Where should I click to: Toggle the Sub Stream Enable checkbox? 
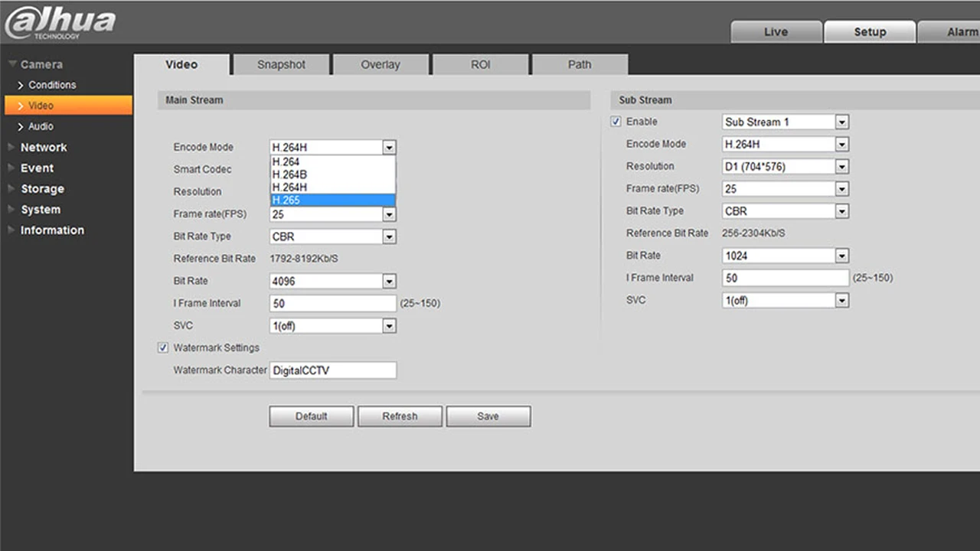point(616,122)
